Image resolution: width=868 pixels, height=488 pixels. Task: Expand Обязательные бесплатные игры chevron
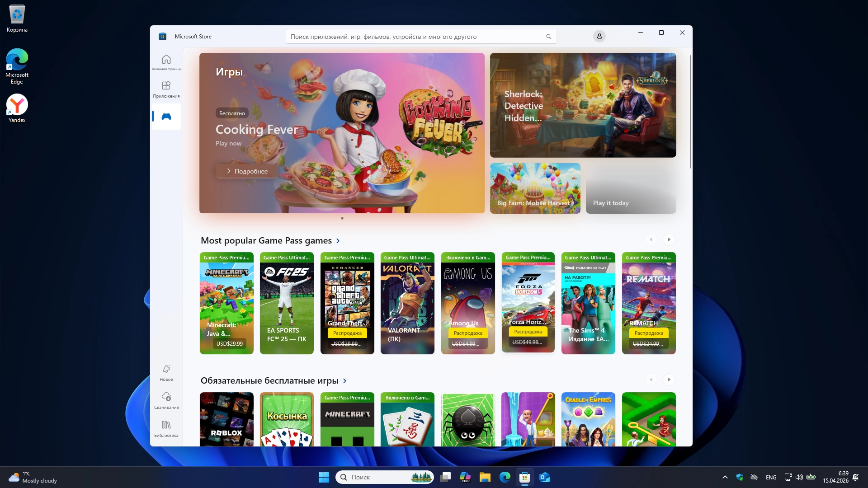coord(344,381)
